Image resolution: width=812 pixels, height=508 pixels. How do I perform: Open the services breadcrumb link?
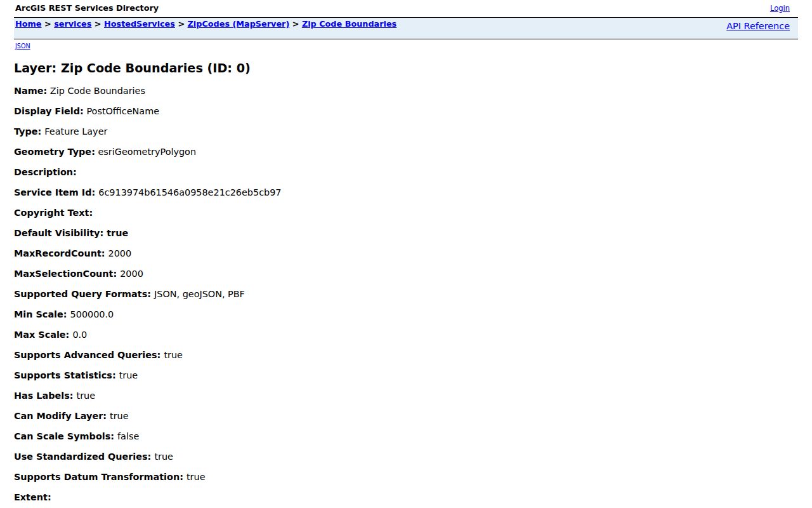tap(73, 24)
